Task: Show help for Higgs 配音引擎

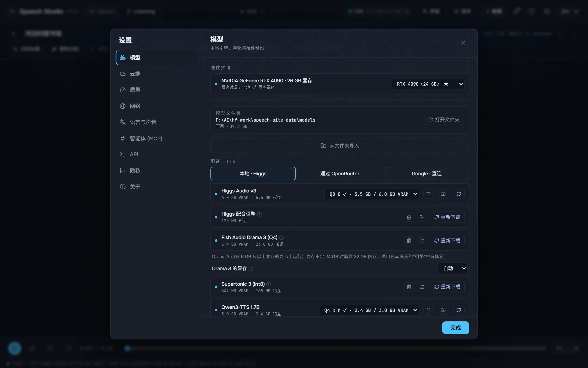Action: coord(259,214)
